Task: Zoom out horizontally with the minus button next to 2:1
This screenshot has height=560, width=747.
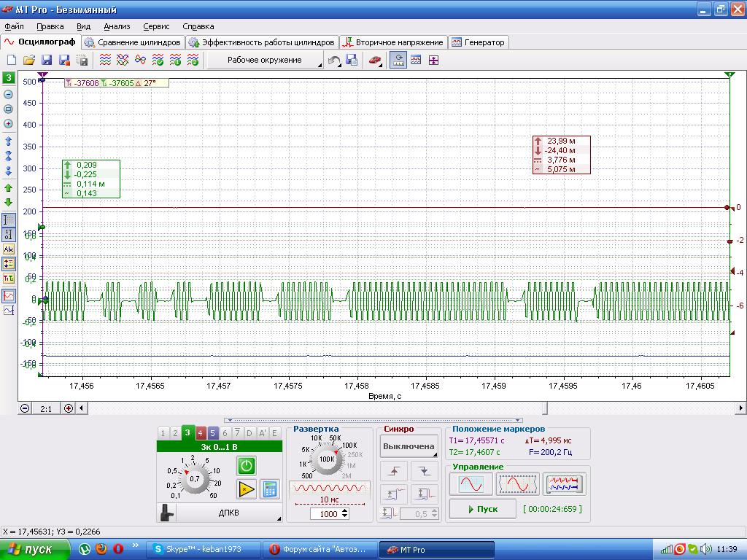Action: coord(25,408)
